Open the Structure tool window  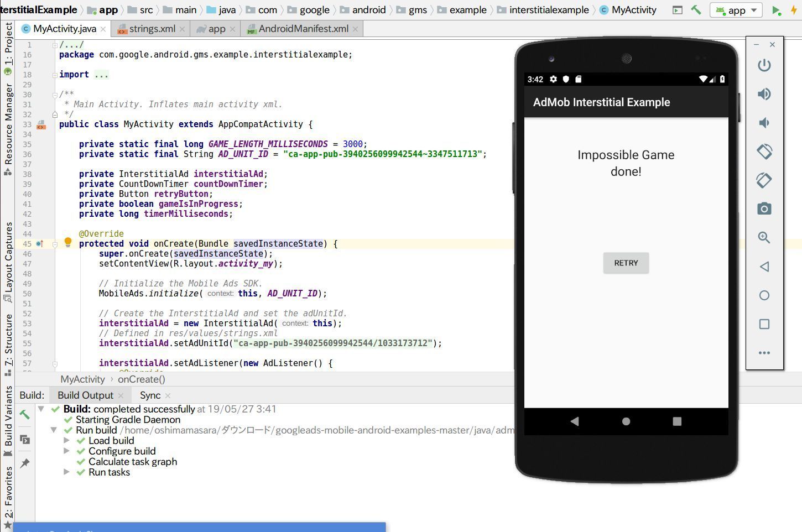8,346
